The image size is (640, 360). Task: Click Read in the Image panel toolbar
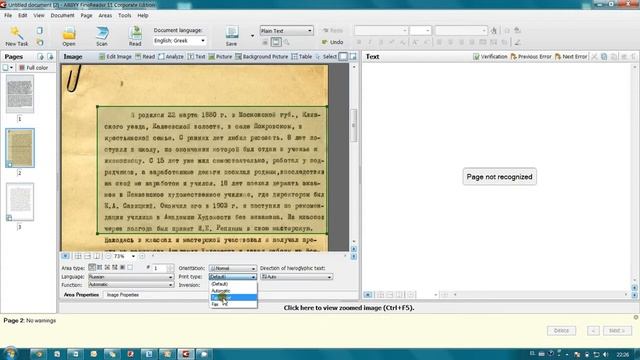tap(145, 57)
